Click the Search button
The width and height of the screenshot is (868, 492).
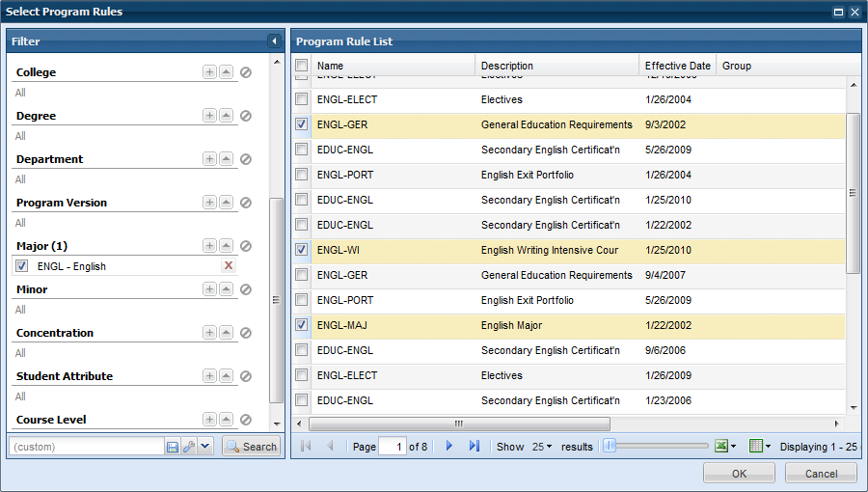point(252,446)
